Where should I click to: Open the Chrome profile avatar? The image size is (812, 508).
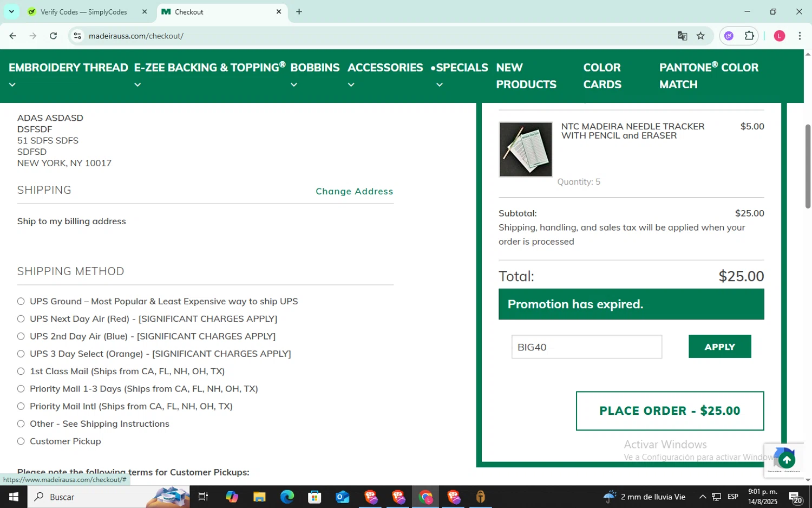[x=780, y=36]
